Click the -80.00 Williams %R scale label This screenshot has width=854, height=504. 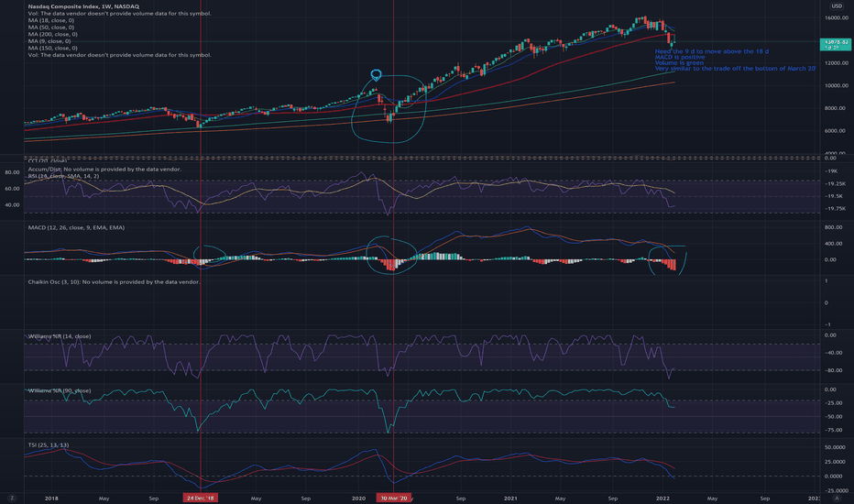click(833, 370)
